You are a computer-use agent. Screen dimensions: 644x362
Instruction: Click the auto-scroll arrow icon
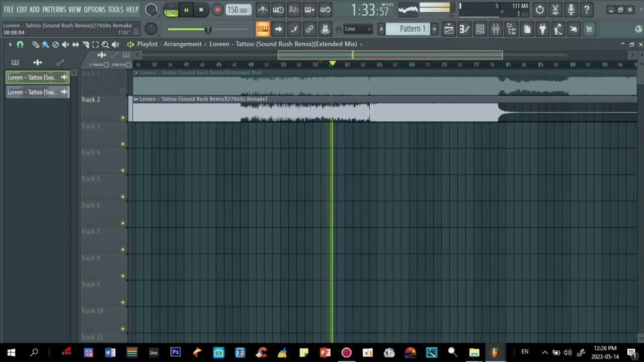click(x=278, y=29)
